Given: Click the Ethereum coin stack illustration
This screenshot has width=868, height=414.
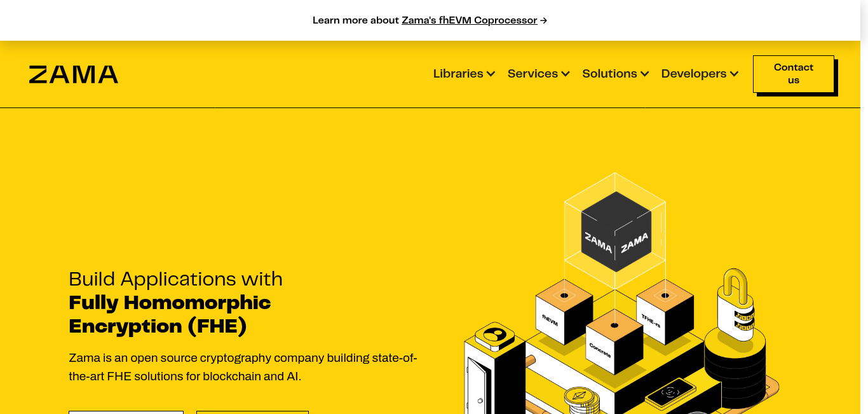Looking at the screenshot, I should pyautogui.click(x=581, y=401).
